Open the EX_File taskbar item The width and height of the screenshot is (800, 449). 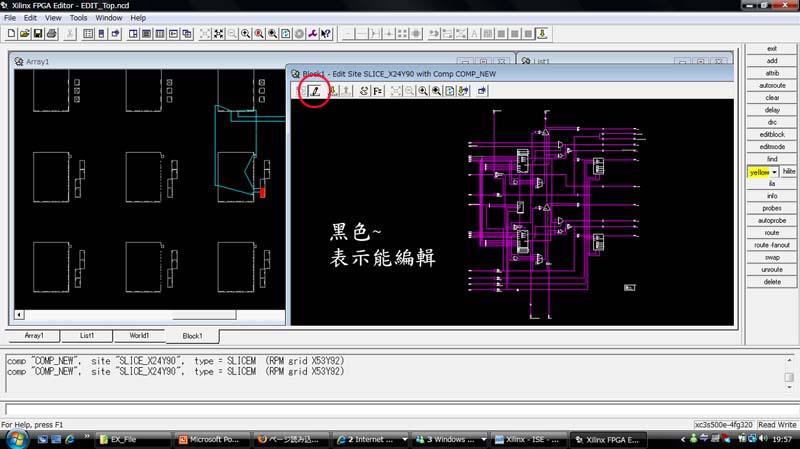133,439
